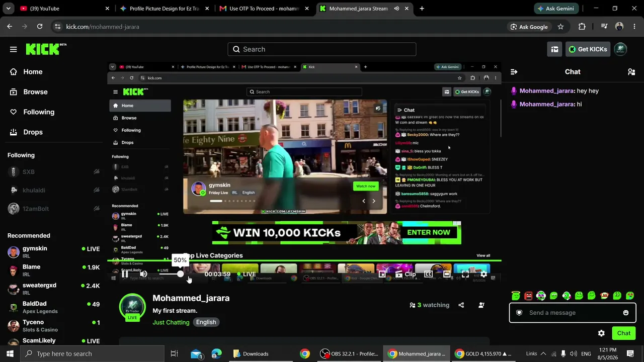Viewport: 644px width, 362px height.
Task: Switch to Use OTP To Proceed Gmail tab
Action: coord(265,9)
